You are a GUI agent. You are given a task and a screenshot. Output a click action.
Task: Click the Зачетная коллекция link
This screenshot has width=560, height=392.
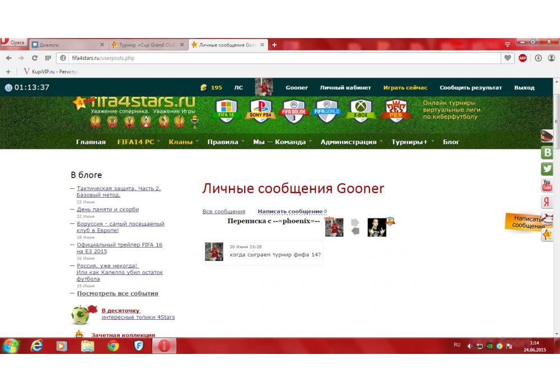pyautogui.click(x=123, y=335)
